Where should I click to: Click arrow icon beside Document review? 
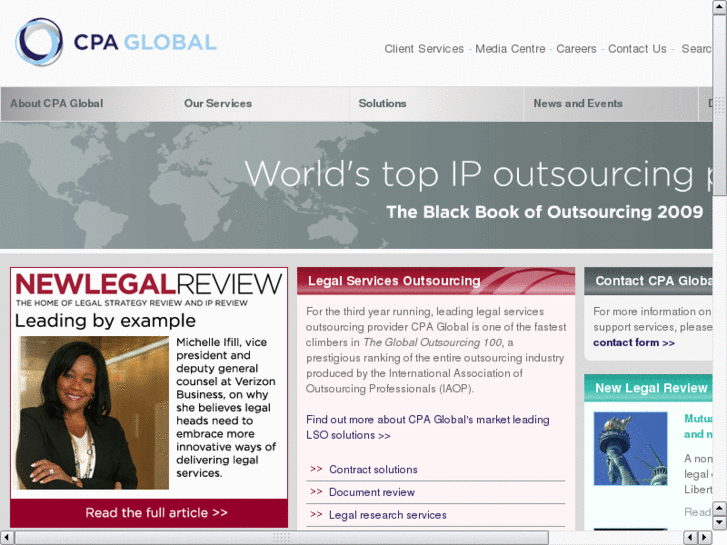(316, 492)
